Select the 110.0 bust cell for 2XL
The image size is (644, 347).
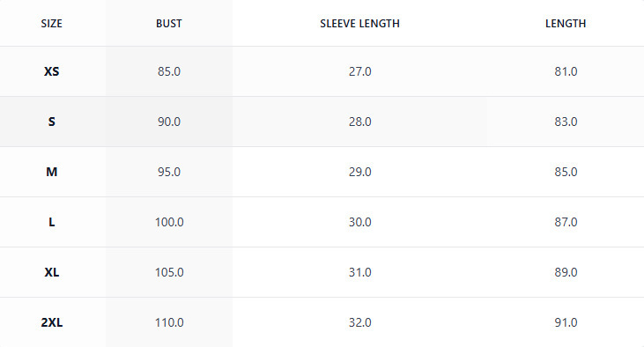pyautogui.click(x=169, y=322)
